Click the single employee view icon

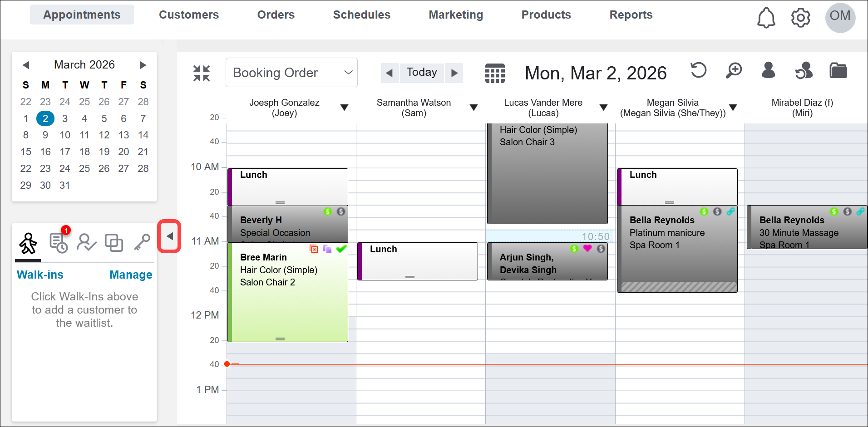point(769,70)
